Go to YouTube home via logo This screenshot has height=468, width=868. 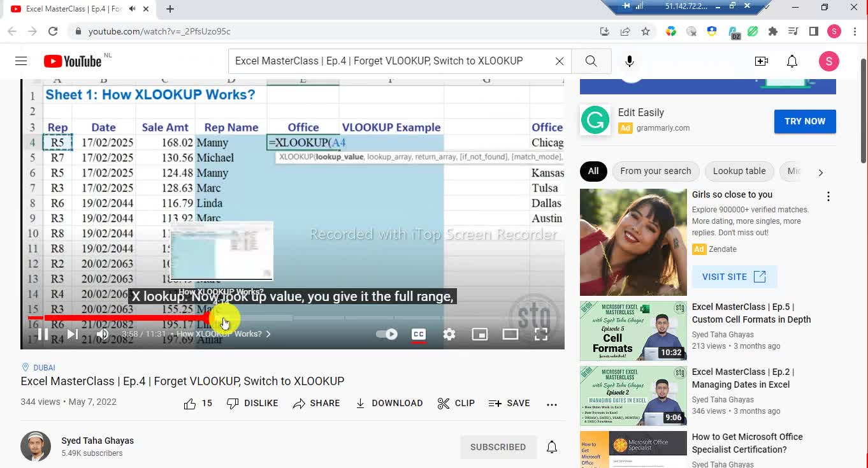click(73, 61)
